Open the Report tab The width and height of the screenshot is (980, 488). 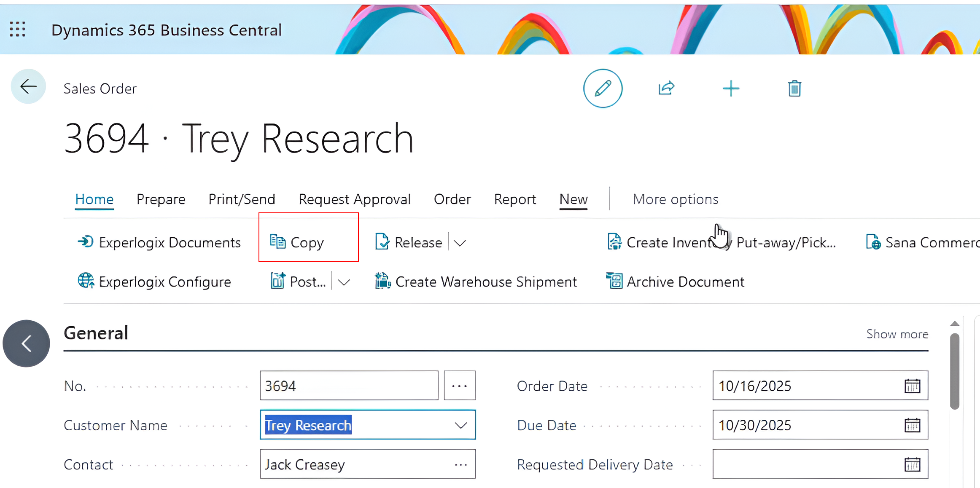(515, 199)
